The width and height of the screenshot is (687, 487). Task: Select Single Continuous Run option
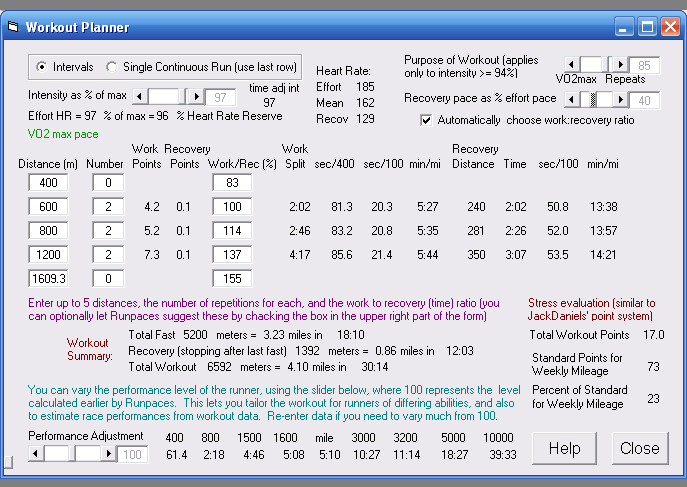112,67
